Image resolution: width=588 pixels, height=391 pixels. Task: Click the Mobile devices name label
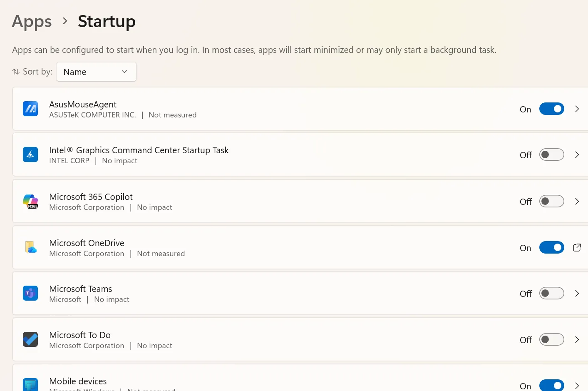click(78, 381)
